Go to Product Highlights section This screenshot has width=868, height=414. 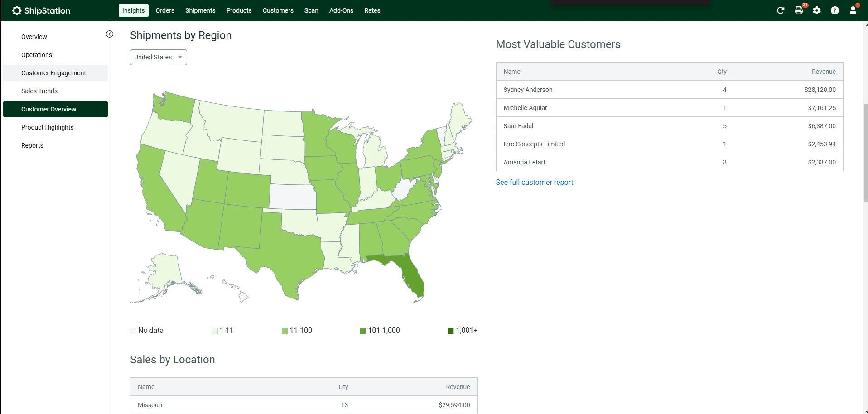[47, 127]
